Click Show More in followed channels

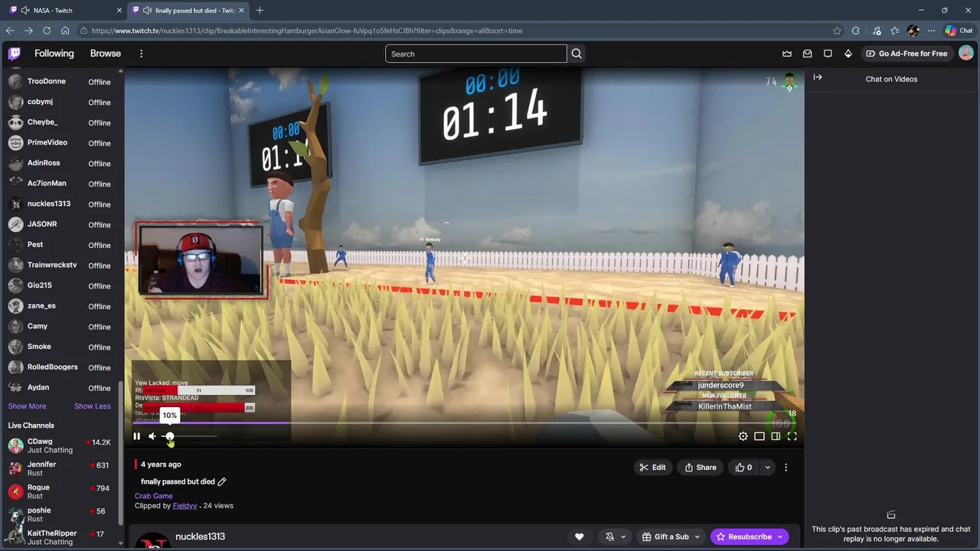coord(27,406)
